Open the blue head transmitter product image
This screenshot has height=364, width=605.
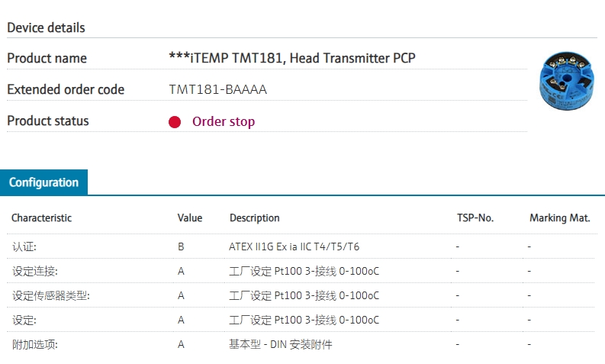coord(566,80)
